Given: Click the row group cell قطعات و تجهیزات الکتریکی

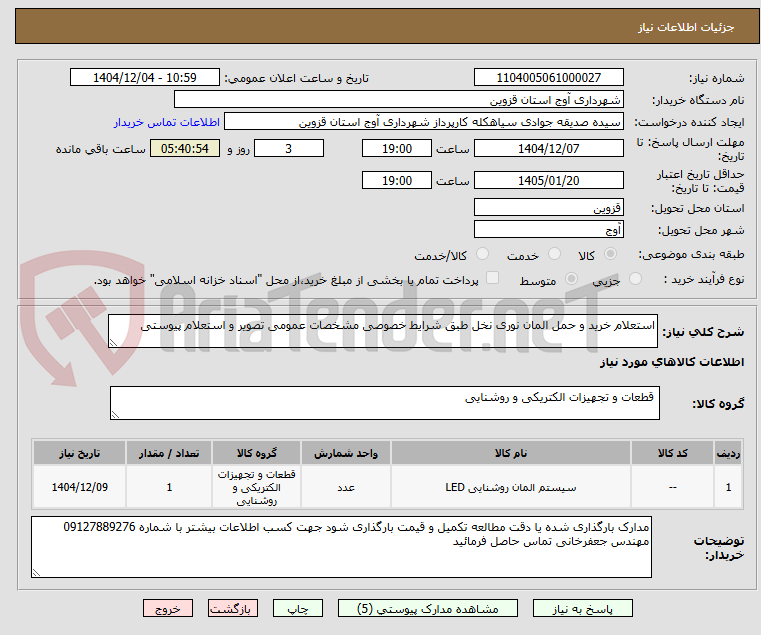Looking at the screenshot, I should 256,487.
